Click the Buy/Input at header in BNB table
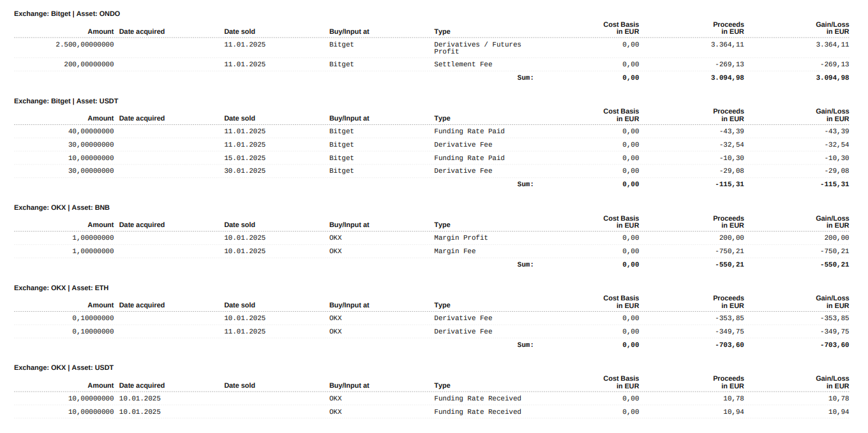Image resolution: width=868 pixels, height=433 pixels. [x=349, y=224]
